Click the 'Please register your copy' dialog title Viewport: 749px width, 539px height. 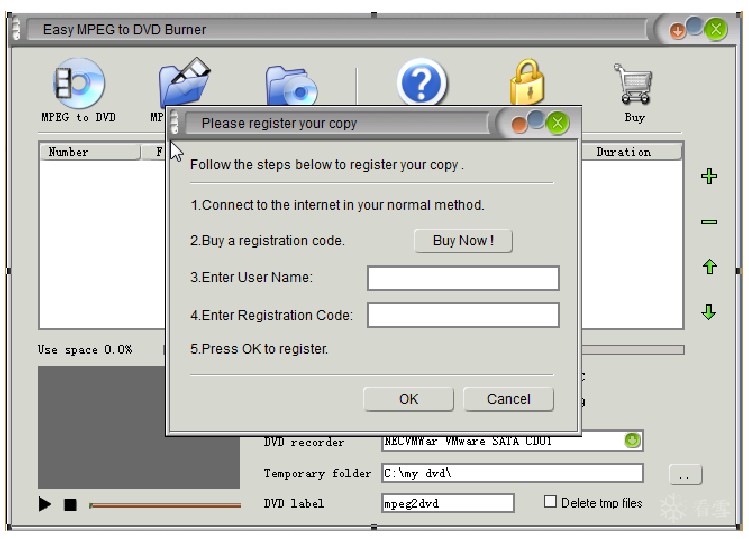pyautogui.click(x=279, y=123)
